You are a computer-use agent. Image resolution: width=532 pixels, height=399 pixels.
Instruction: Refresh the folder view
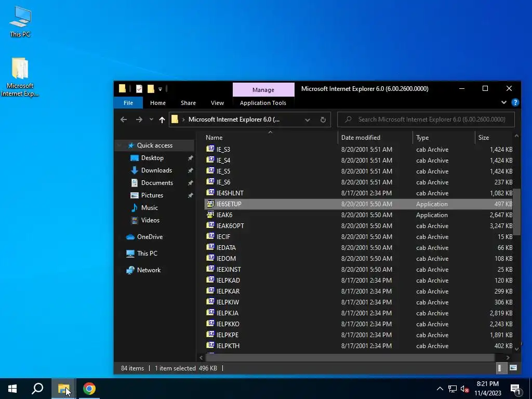[323, 119]
